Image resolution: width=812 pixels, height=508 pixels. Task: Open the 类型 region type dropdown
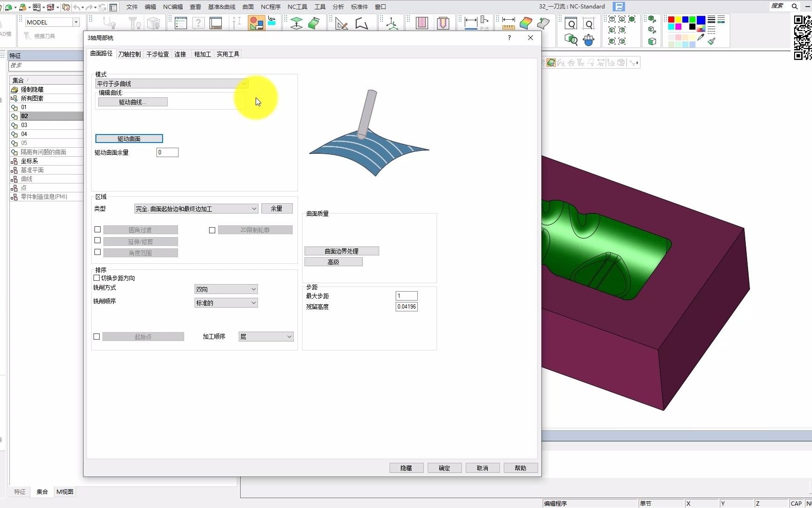(x=196, y=209)
